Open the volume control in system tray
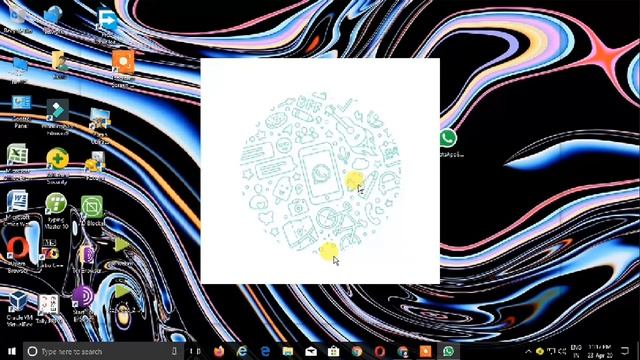Image resolution: width=640 pixels, height=360 pixels. pyautogui.click(x=562, y=351)
